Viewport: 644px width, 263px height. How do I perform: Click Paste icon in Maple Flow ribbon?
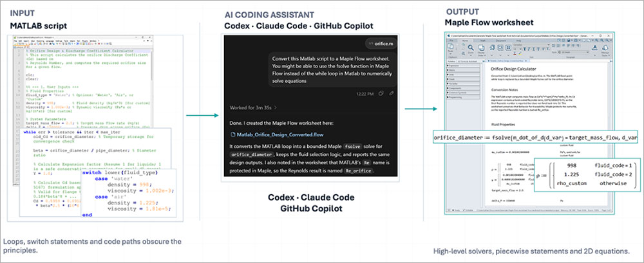[451, 46]
